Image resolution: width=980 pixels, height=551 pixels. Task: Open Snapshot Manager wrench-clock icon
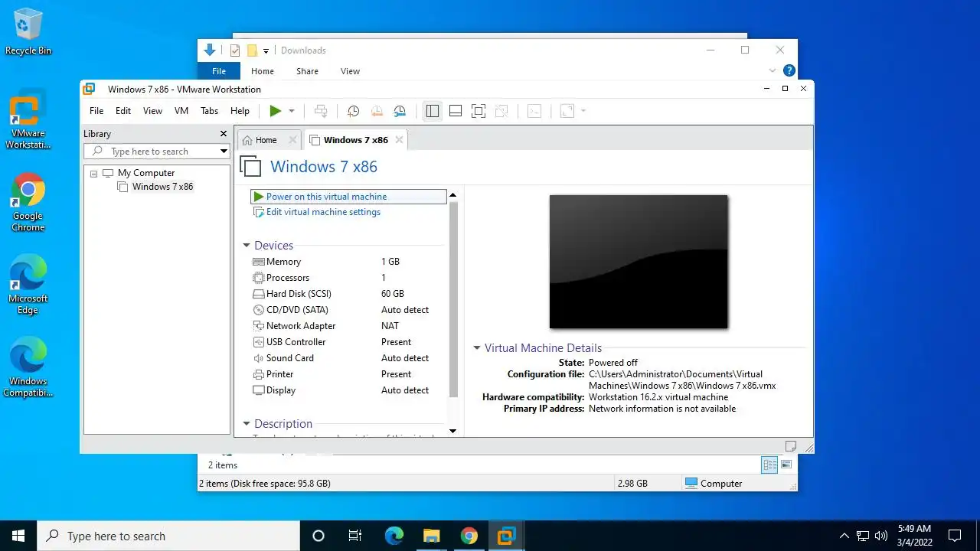pos(400,111)
